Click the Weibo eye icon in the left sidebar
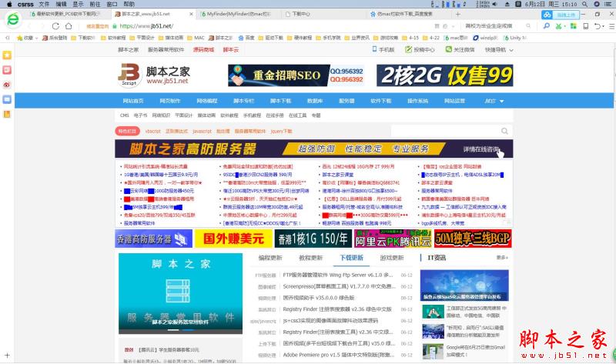Image resolution: width=616 pixels, height=364 pixels. pos(7,85)
